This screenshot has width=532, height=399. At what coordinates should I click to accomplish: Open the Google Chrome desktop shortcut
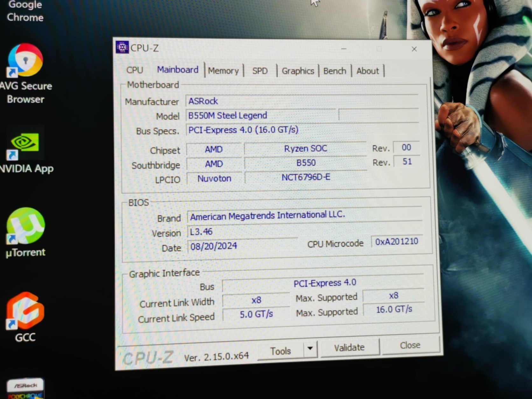coord(25,11)
